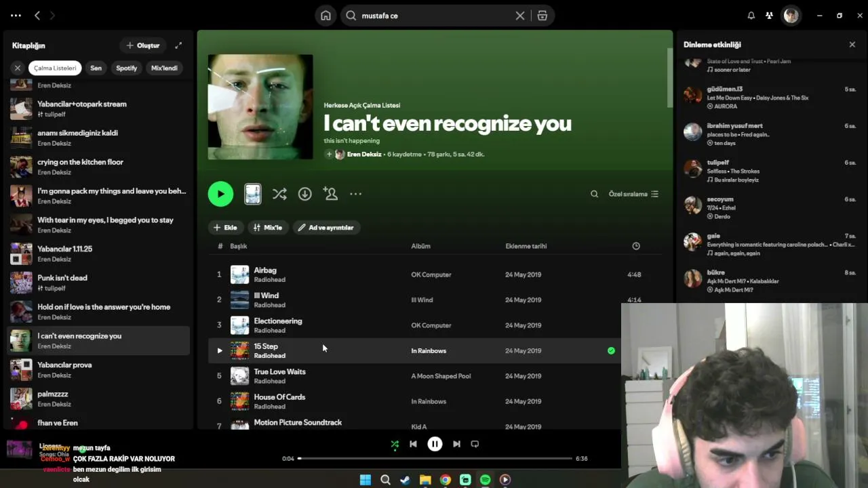Expand the library to full view
Image resolution: width=868 pixels, height=488 pixels.
coord(178,45)
